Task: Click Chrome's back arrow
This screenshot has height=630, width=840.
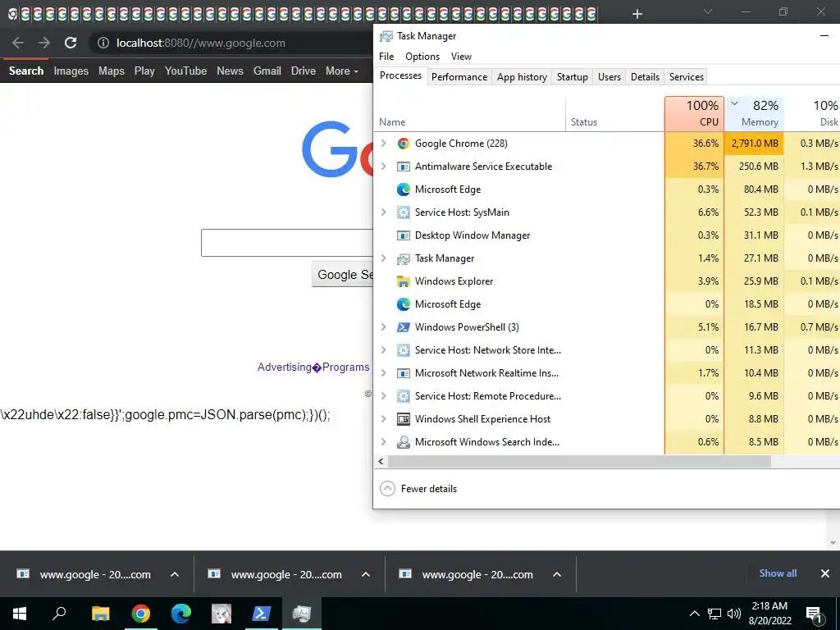Action: click(x=18, y=43)
